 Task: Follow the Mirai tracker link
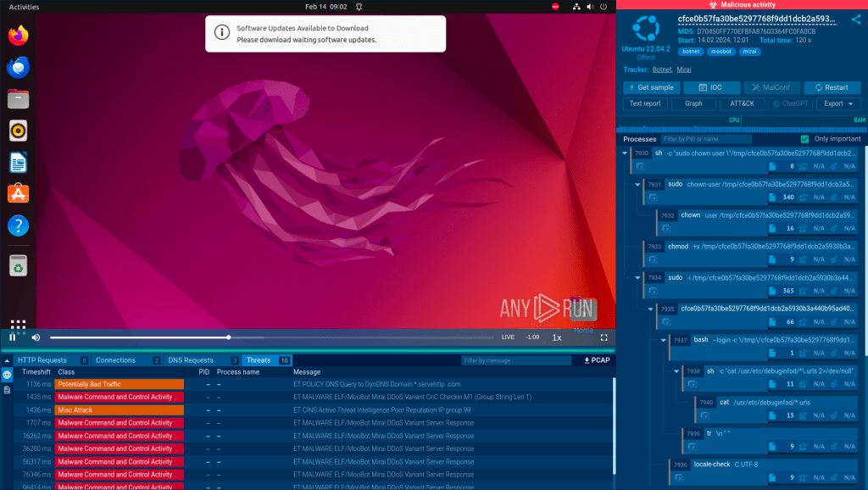coord(686,70)
